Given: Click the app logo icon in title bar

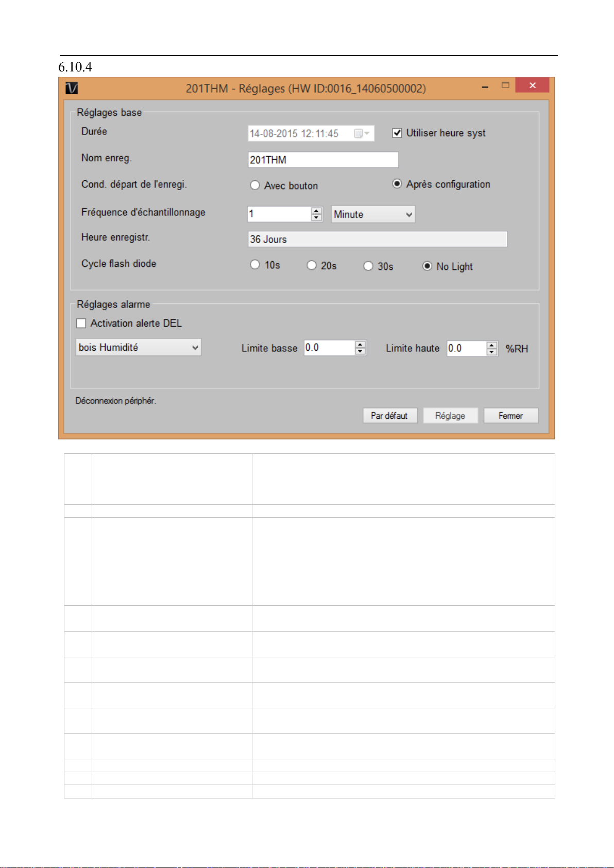Looking at the screenshot, I should [72, 89].
